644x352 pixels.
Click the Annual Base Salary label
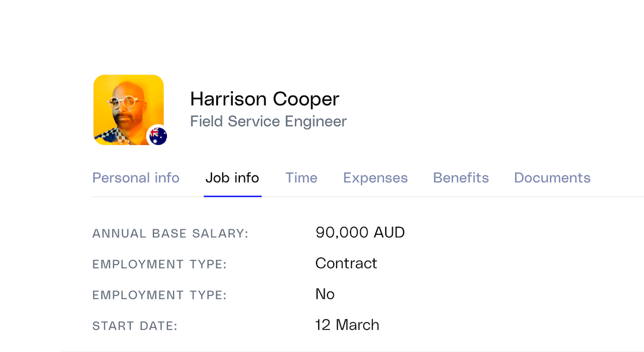[171, 234]
